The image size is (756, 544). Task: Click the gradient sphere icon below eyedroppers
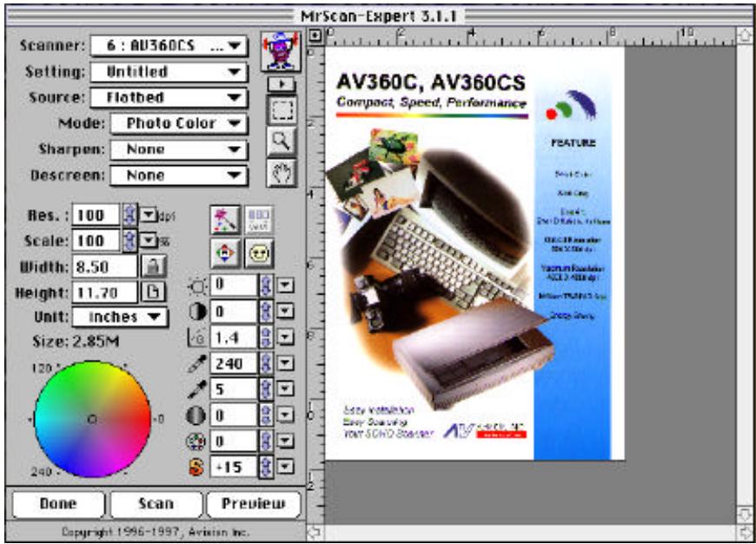[x=196, y=415]
